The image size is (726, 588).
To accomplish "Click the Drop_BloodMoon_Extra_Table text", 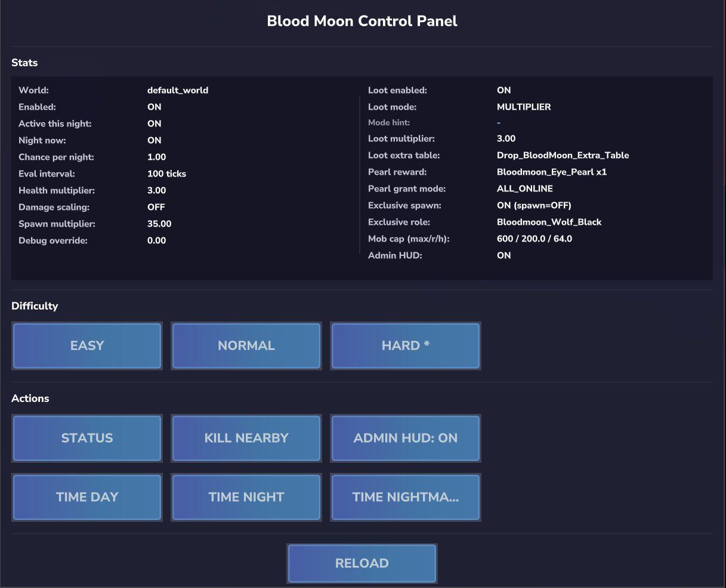I will [x=563, y=156].
